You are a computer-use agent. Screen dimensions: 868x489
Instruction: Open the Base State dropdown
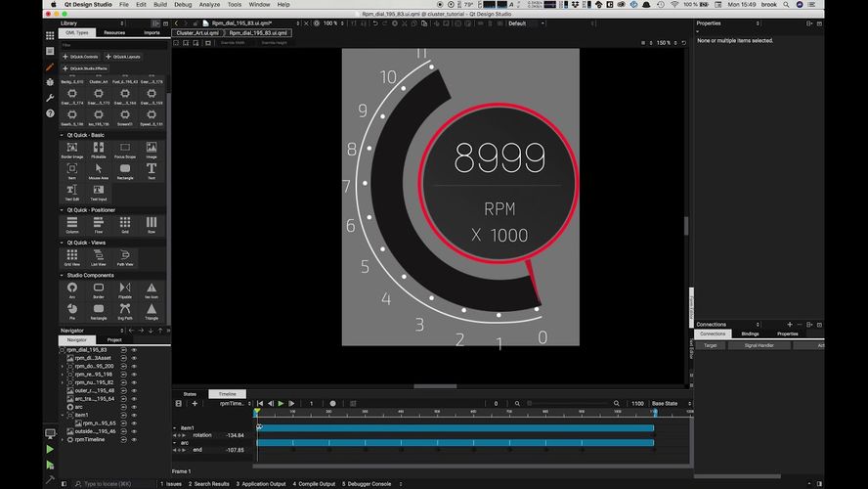pos(670,403)
